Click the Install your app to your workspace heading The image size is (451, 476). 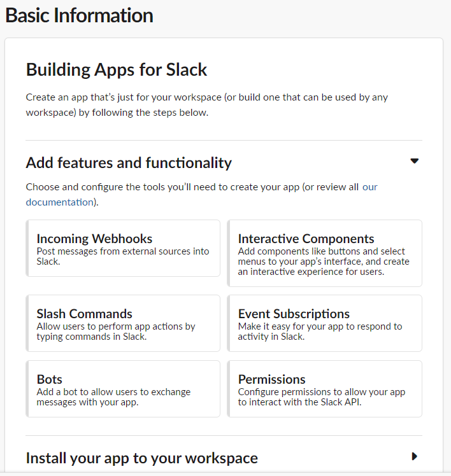pyautogui.click(x=142, y=458)
